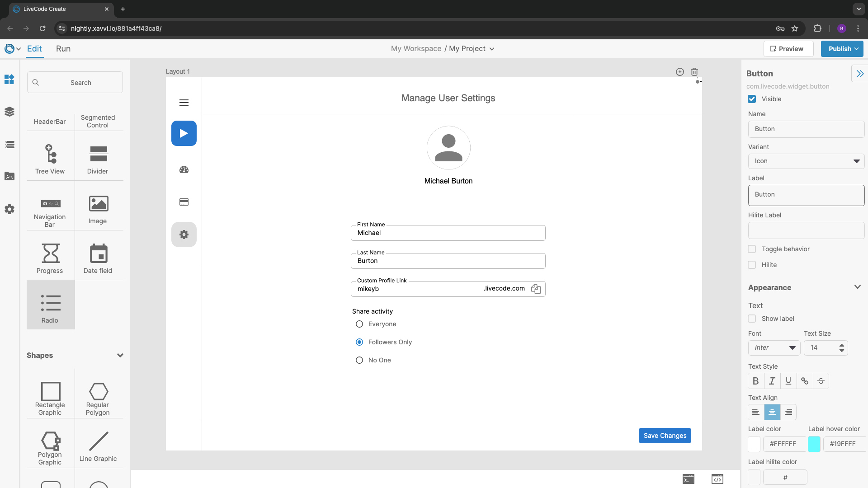Open the Variant dropdown
The image size is (868, 488).
(x=806, y=161)
